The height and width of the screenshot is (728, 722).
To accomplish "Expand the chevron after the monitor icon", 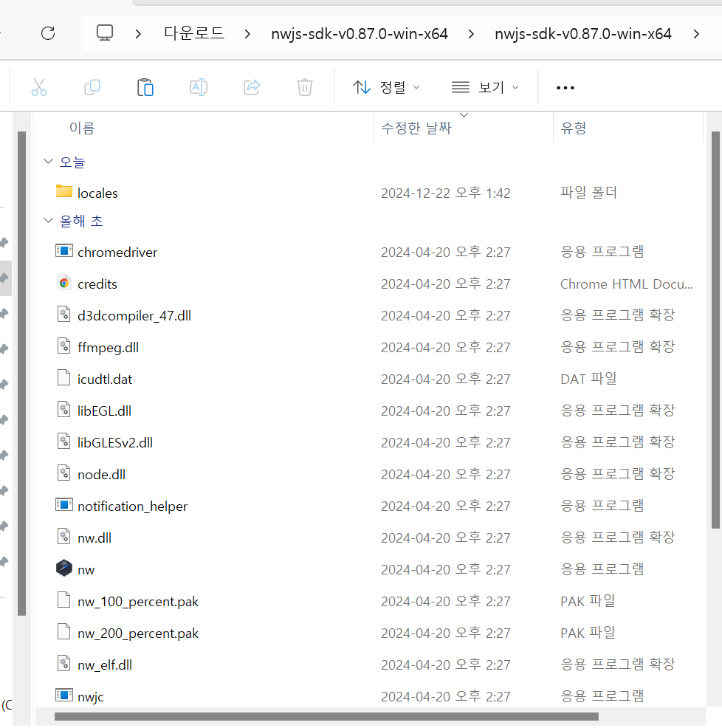I will 138,34.
